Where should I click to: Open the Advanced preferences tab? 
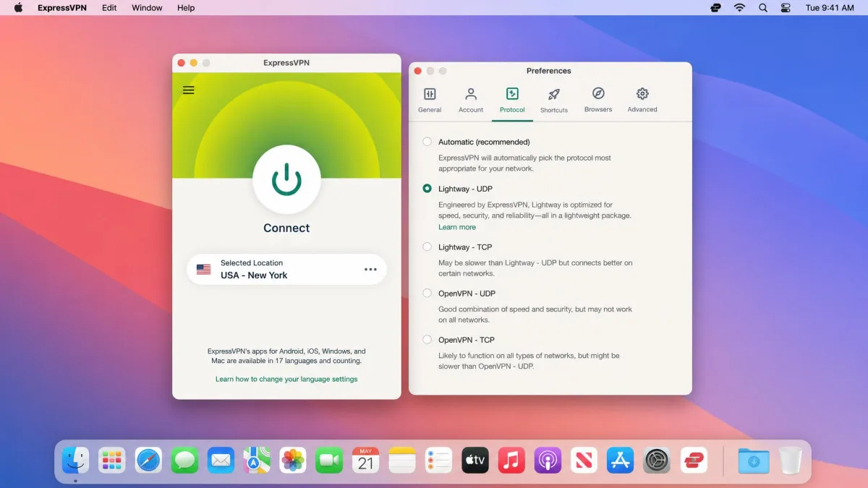coord(642,100)
